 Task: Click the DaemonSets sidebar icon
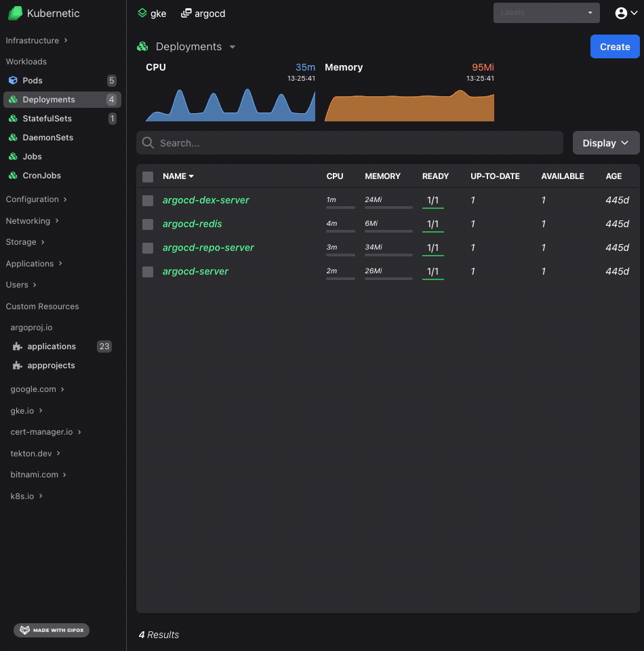coord(14,138)
